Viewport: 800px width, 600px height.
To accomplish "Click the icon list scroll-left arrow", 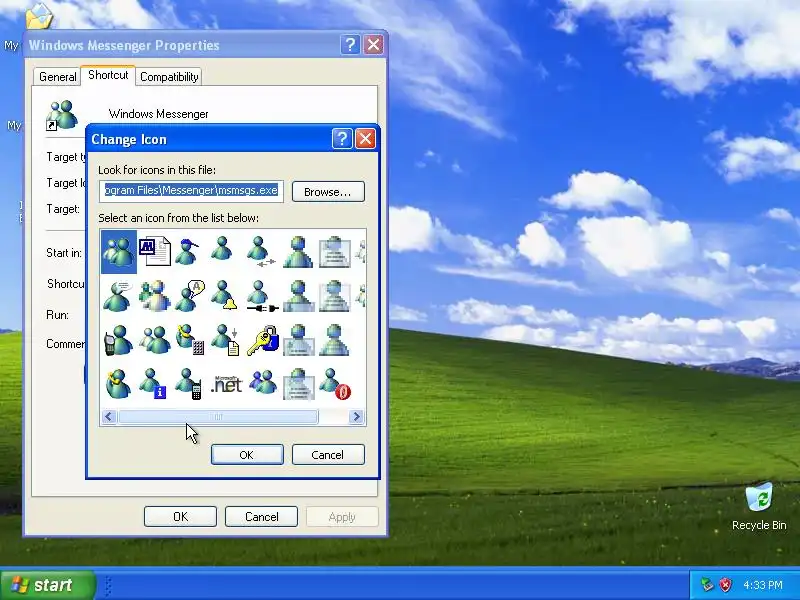I will click(x=108, y=417).
